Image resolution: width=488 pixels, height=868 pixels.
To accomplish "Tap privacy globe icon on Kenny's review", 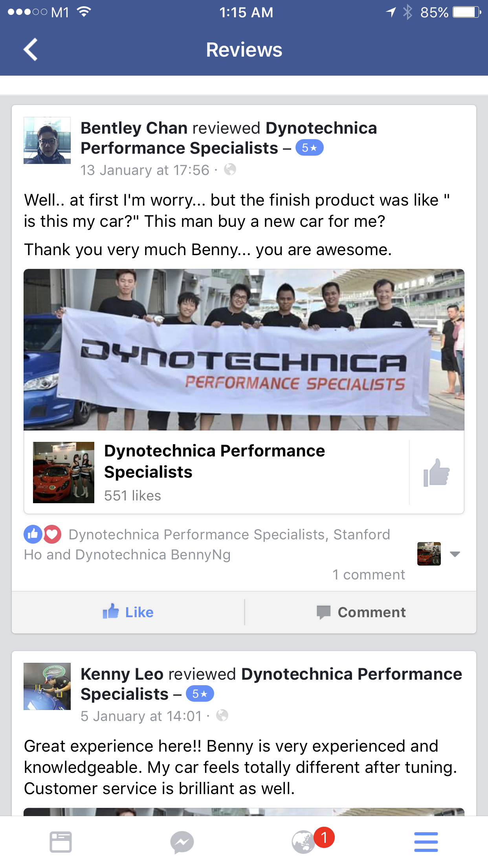I will click(222, 715).
